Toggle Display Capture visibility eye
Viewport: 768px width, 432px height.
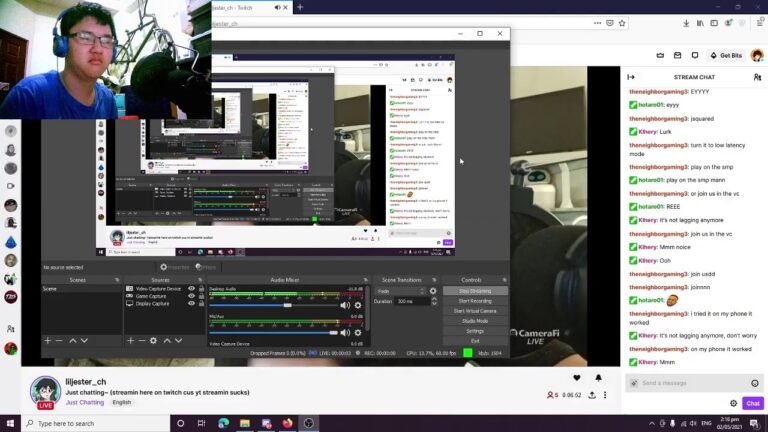pos(192,303)
